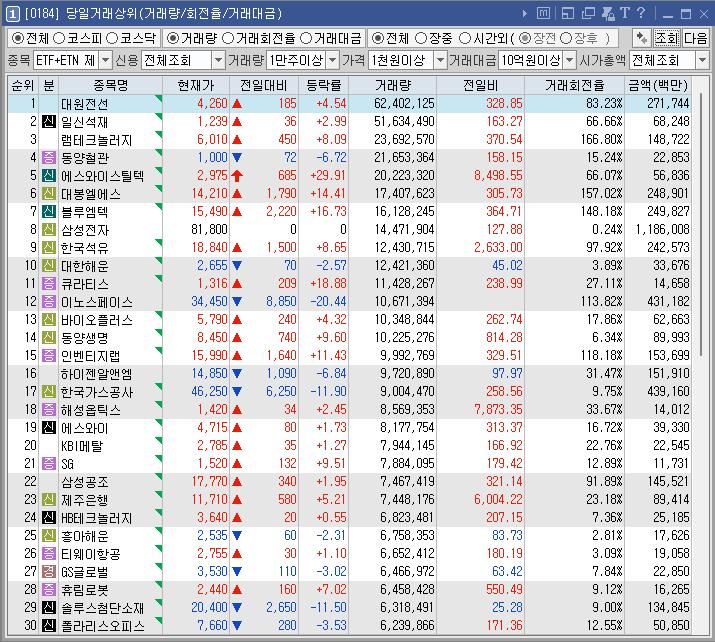Click the small play arrow in the title bar

[525, 14]
